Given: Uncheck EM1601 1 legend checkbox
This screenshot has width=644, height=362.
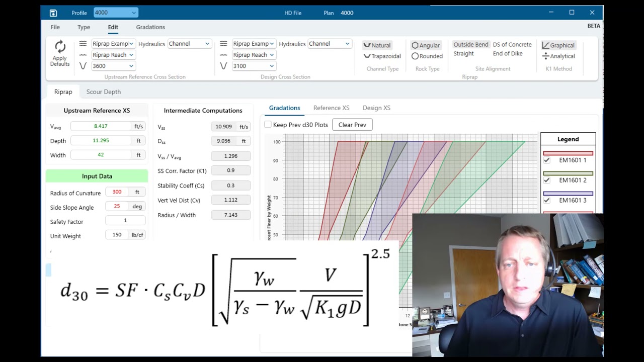Looking at the screenshot, I should click(547, 160).
